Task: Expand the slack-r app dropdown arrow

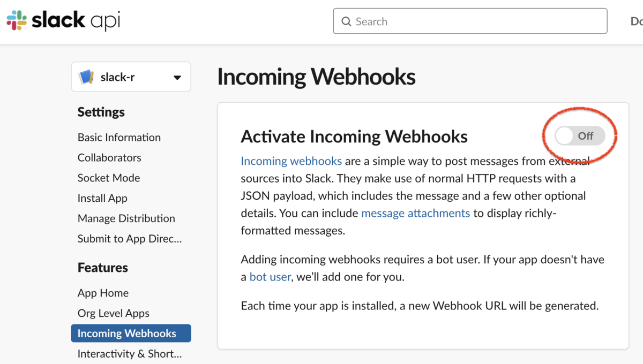Action: [x=177, y=78]
